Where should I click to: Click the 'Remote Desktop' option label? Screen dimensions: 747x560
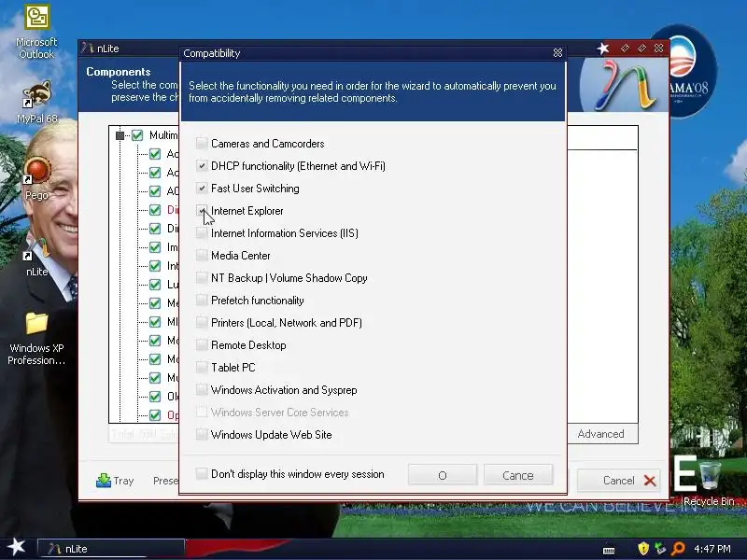[x=248, y=344]
